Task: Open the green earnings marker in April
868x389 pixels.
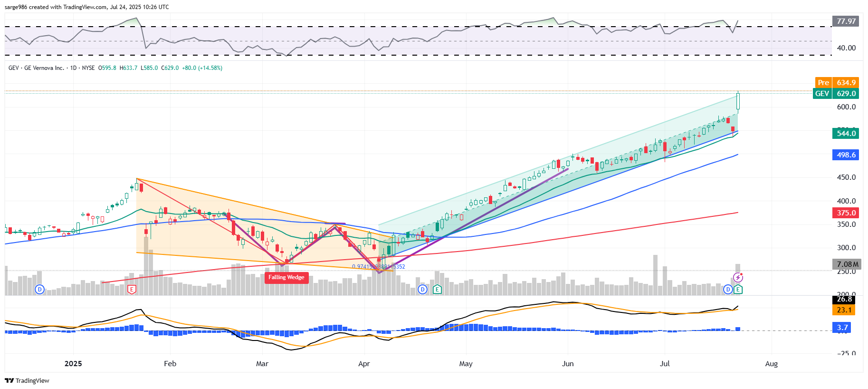Action: (437, 289)
